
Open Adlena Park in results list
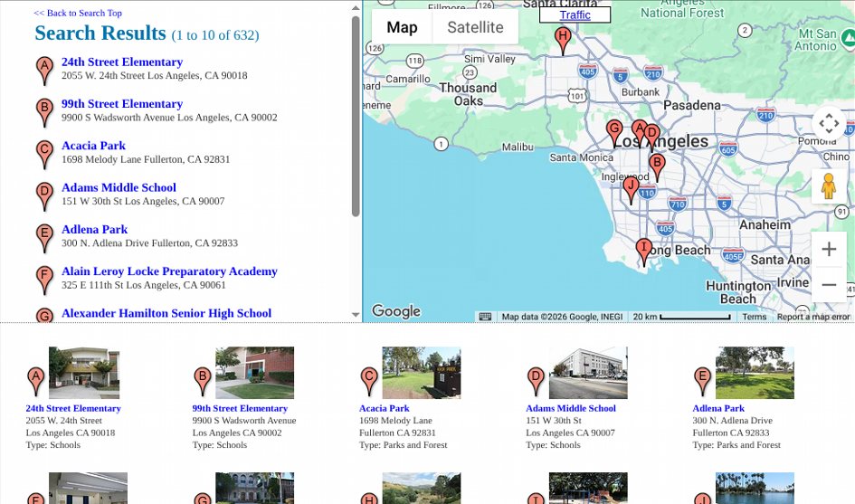point(95,230)
